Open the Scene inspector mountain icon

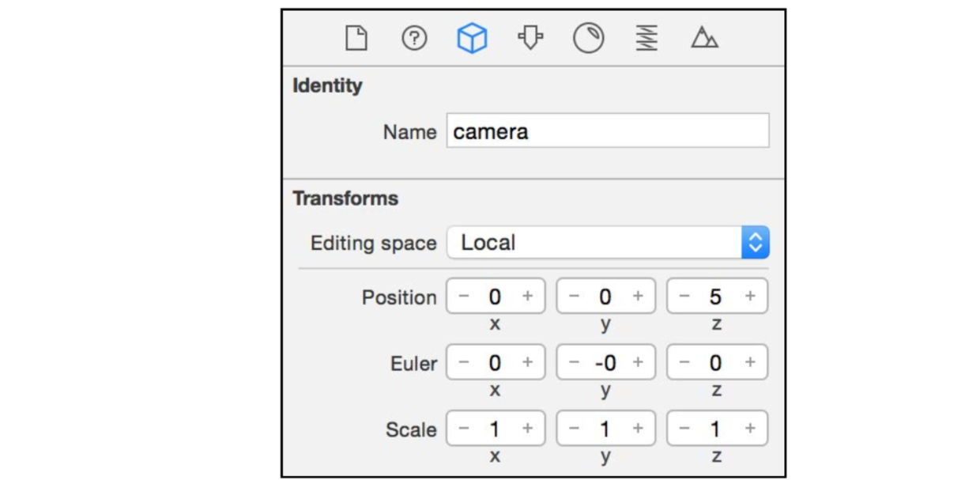click(704, 38)
